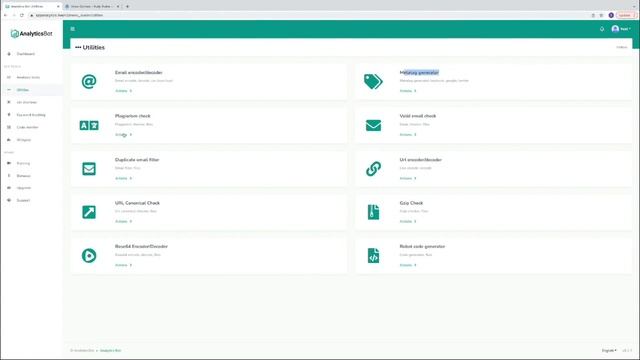The width and height of the screenshot is (640, 360).
Task: Click the highlighted Metatag generator title
Action: tap(419, 73)
